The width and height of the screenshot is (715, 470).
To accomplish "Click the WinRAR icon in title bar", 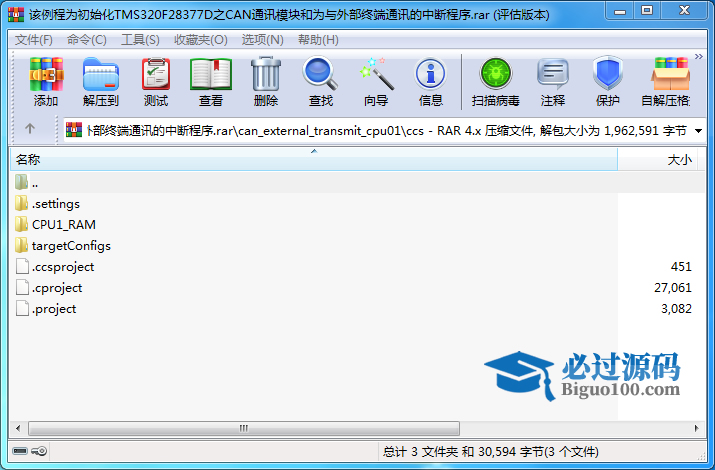I will pyautogui.click(x=16, y=15).
